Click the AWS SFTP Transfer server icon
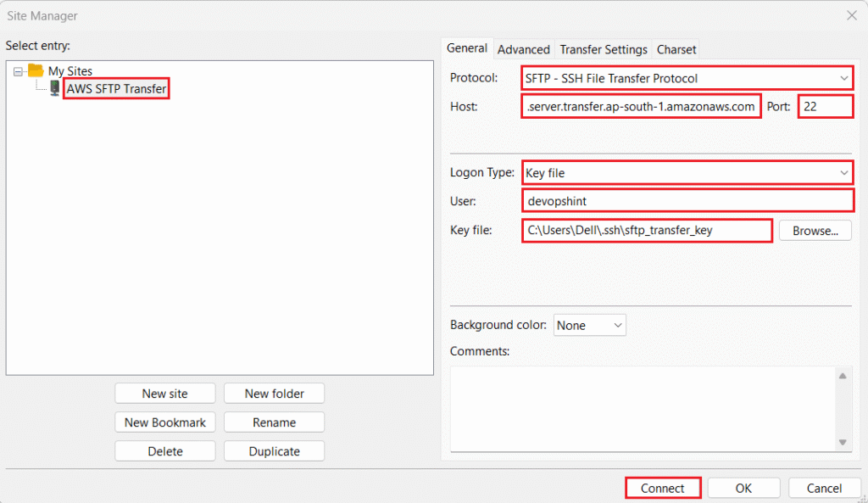Viewport: 868px width, 503px height. [53, 87]
